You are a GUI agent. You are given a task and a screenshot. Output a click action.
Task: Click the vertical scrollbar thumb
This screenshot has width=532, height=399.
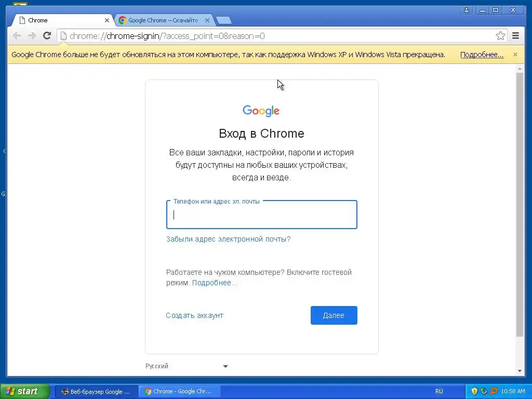click(520, 205)
